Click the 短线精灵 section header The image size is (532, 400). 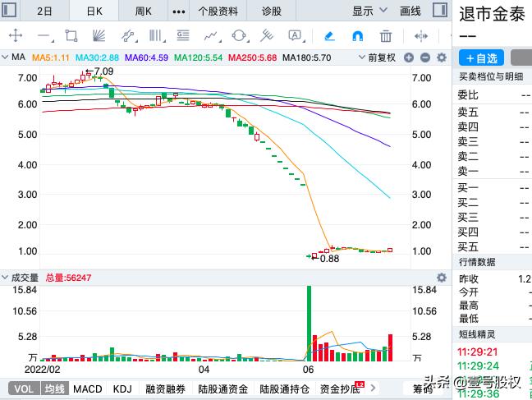point(477,334)
